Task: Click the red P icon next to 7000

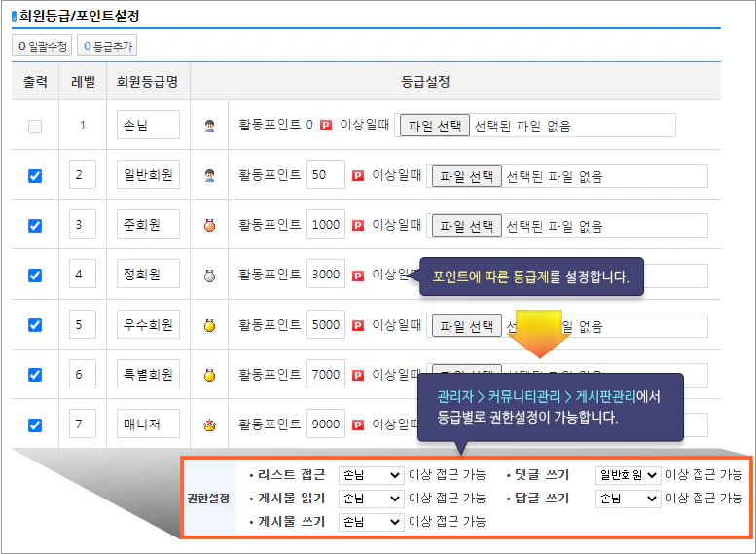Action: tap(358, 375)
